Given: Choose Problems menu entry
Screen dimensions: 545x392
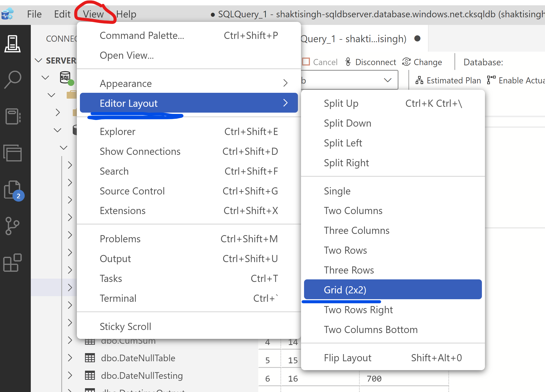Looking at the screenshot, I should tap(189, 239).
